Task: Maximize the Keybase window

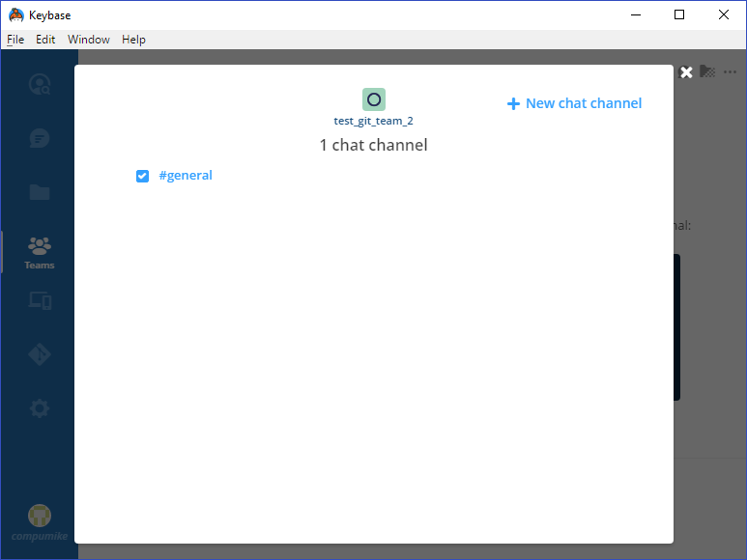Action: click(679, 14)
